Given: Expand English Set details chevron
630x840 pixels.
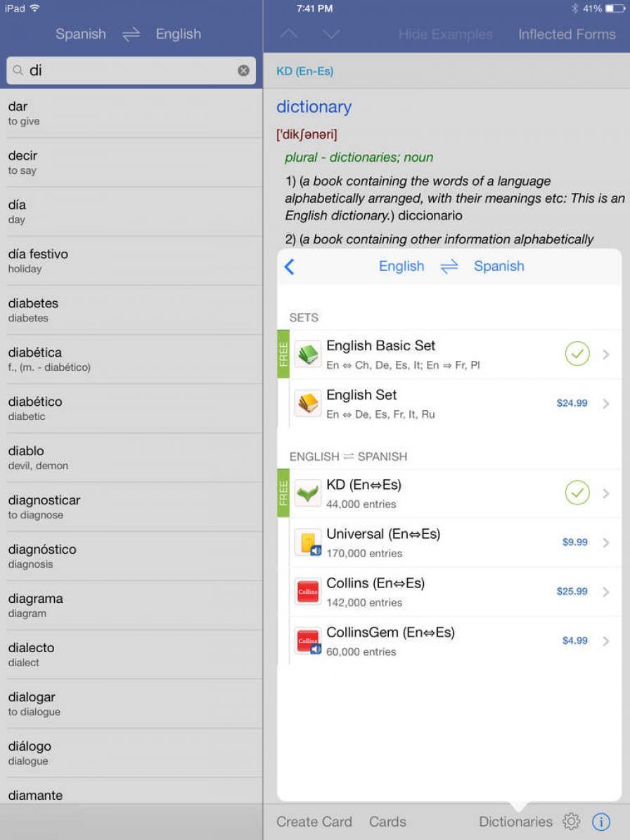Looking at the screenshot, I should click(606, 404).
